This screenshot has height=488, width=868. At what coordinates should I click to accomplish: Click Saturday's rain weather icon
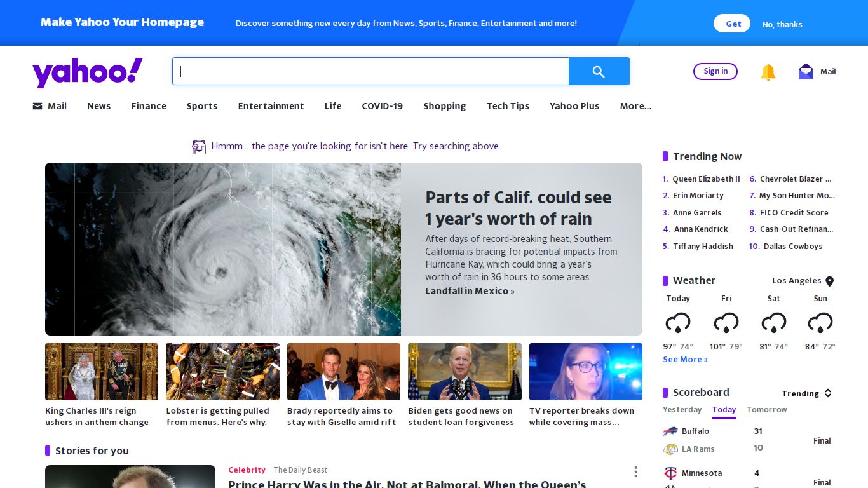(x=773, y=323)
